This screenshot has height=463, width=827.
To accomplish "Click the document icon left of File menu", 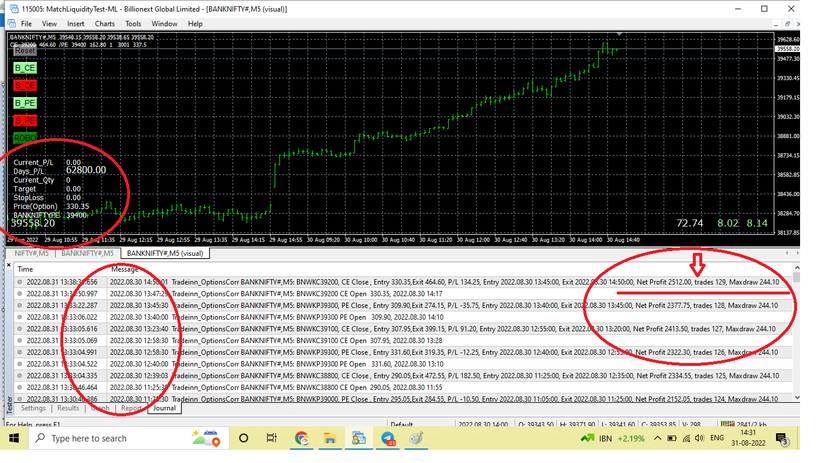I will [12, 24].
